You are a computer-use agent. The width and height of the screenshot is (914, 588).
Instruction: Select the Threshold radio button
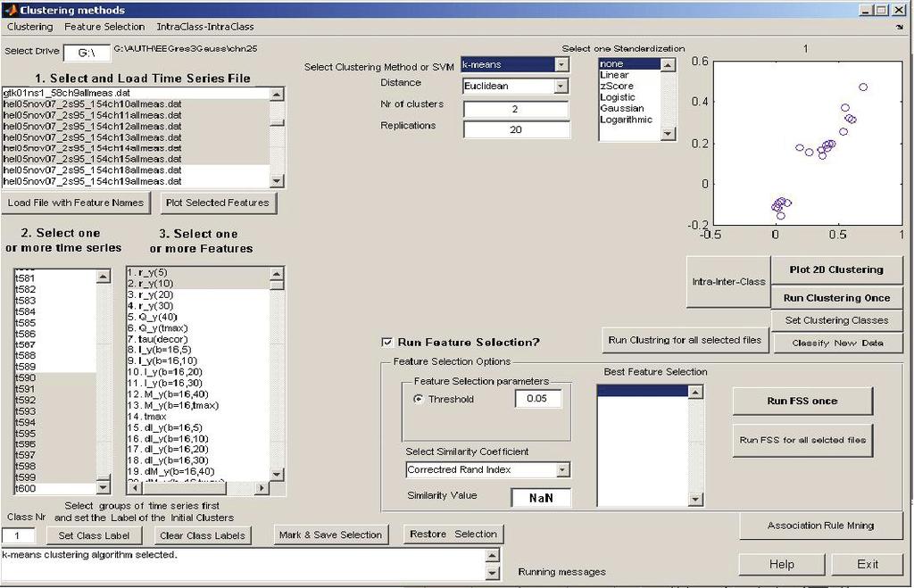418,399
